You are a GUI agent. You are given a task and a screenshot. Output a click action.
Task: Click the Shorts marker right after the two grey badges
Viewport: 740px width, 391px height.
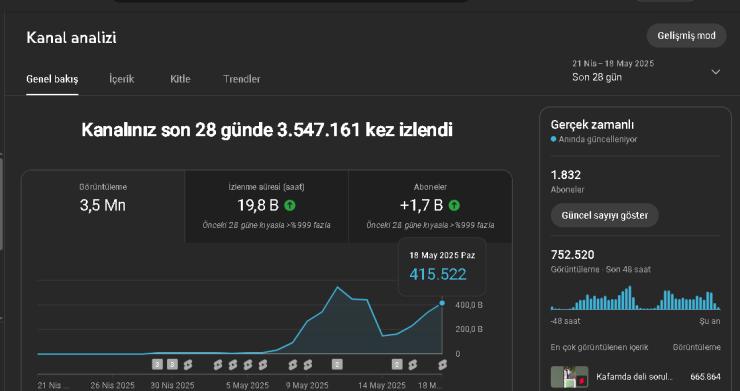pyautogui.click(x=188, y=365)
